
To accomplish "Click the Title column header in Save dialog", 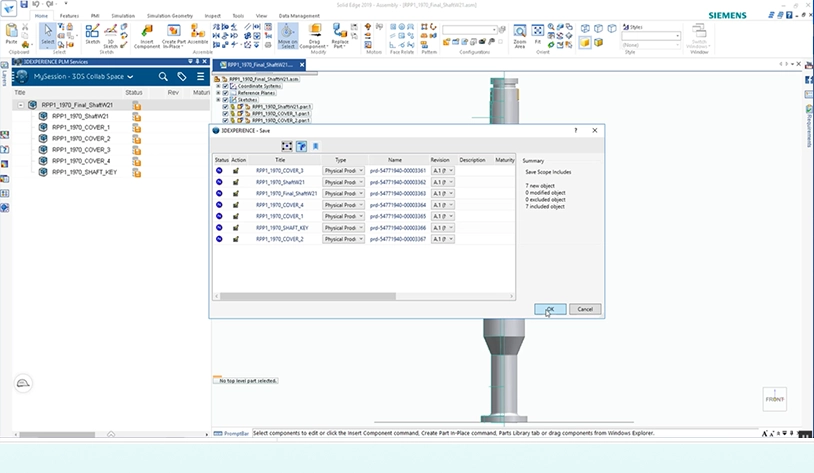I will 280,160.
